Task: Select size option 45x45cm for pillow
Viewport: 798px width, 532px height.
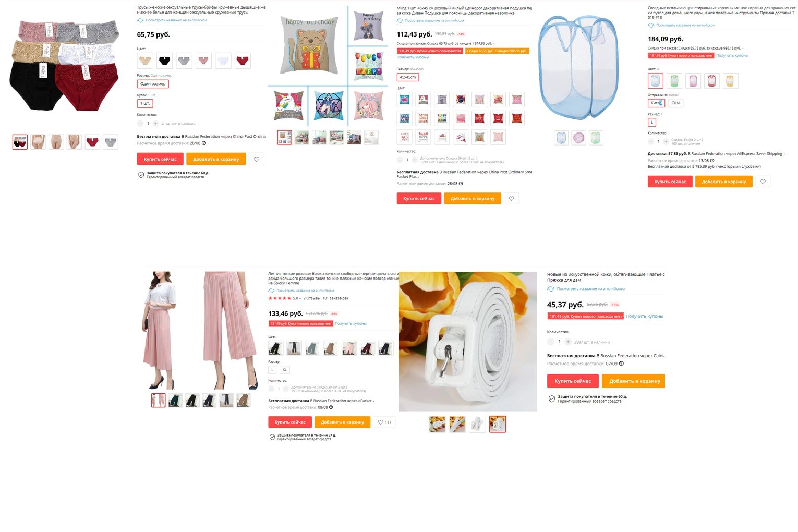Action: tap(408, 77)
